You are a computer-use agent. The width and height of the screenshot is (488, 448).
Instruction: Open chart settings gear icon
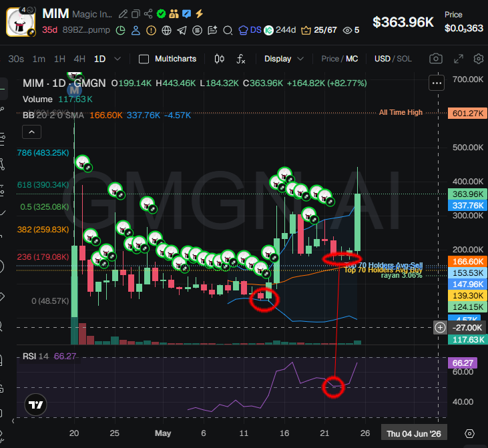click(x=479, y=59)
